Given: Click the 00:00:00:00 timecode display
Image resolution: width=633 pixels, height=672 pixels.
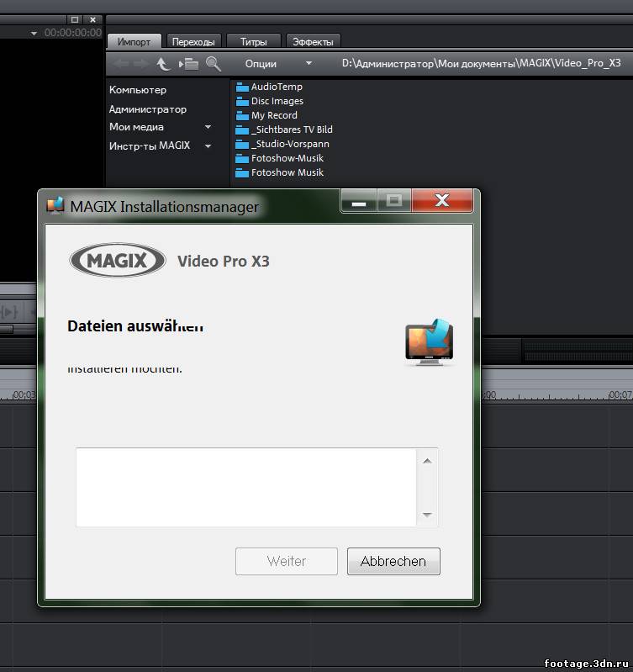Looking at the screenshot, I should 73,33.
